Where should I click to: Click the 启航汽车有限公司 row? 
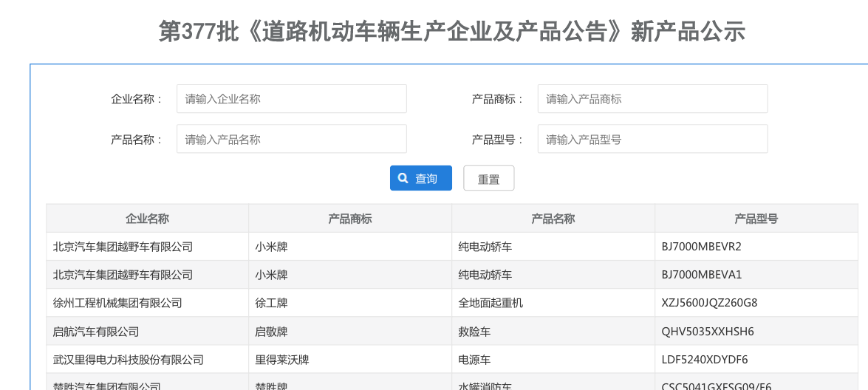click(x=96, y=332)
